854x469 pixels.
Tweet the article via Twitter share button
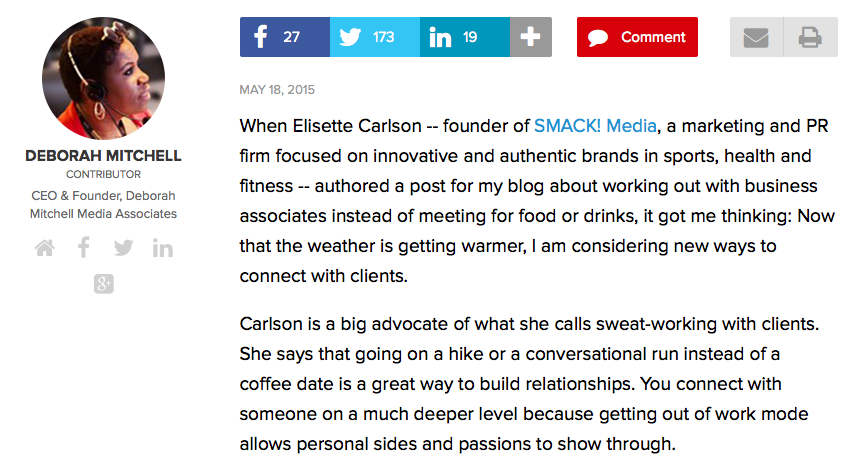click(375, 37)
